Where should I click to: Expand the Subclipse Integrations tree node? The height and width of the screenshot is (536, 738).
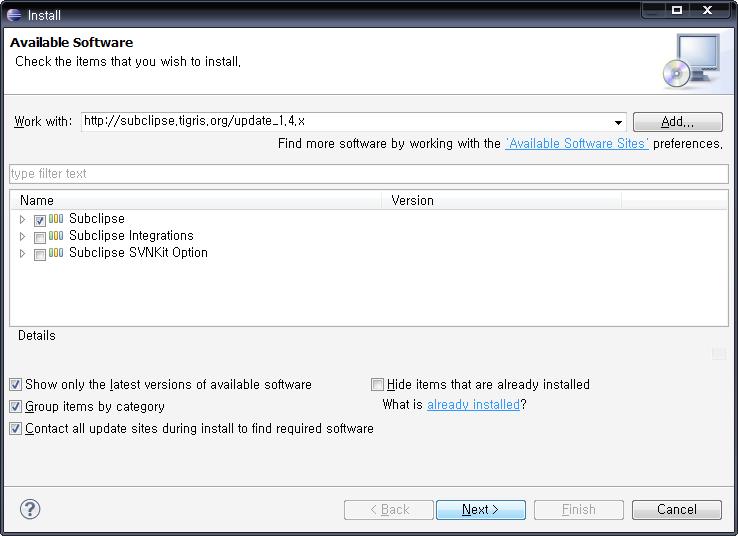click(x=22, y=236)
